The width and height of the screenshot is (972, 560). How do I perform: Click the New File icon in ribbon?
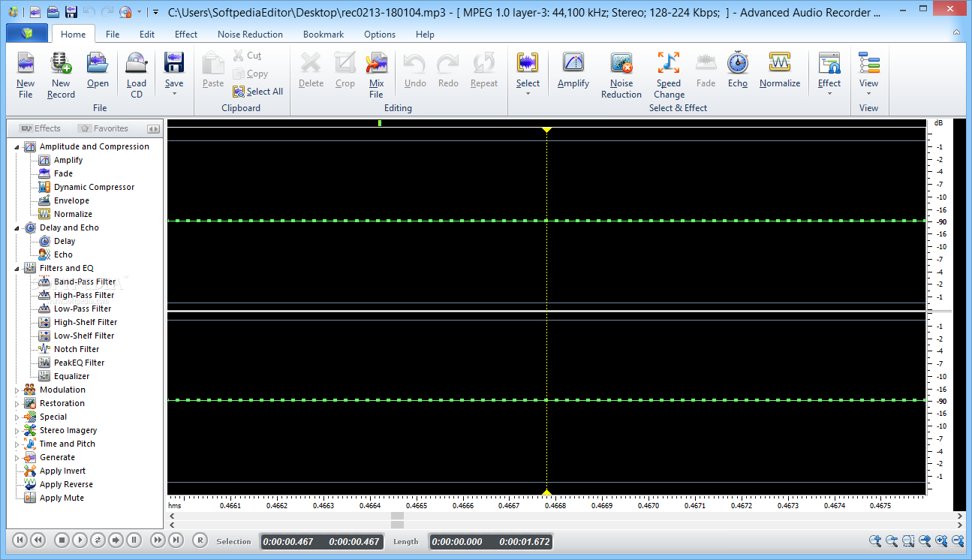26,63
